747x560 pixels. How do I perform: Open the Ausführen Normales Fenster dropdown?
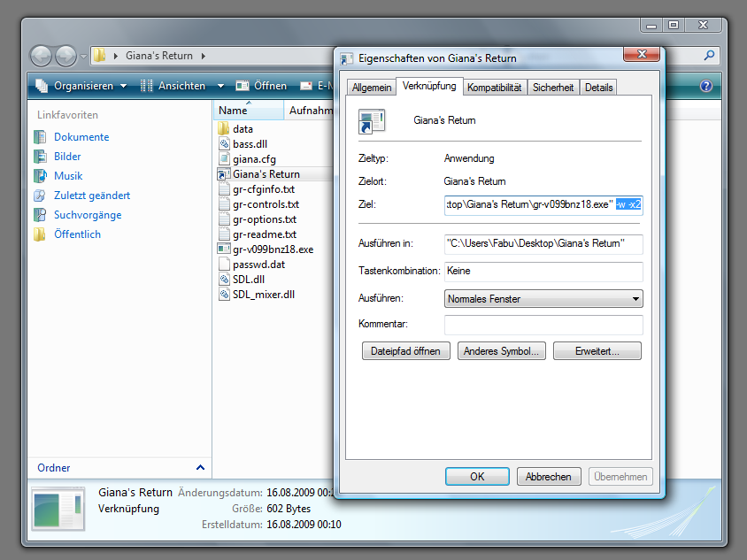pos(543,299)
